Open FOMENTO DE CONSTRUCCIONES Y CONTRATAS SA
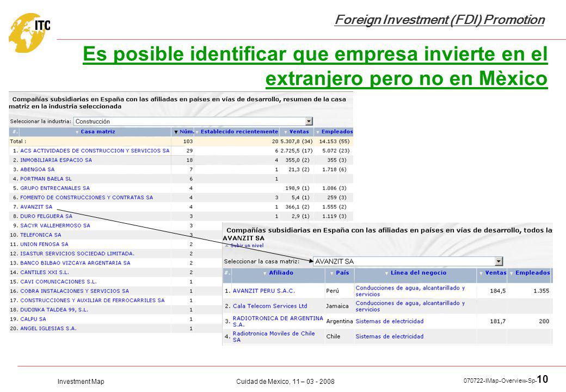The width and height of the screenshot is (566, 392). point(87,198)
